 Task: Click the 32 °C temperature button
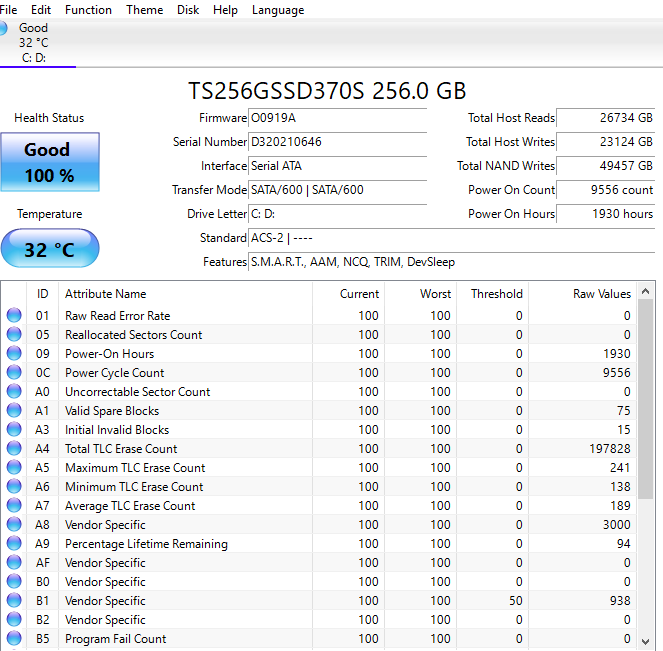click(x=50, y=249)
